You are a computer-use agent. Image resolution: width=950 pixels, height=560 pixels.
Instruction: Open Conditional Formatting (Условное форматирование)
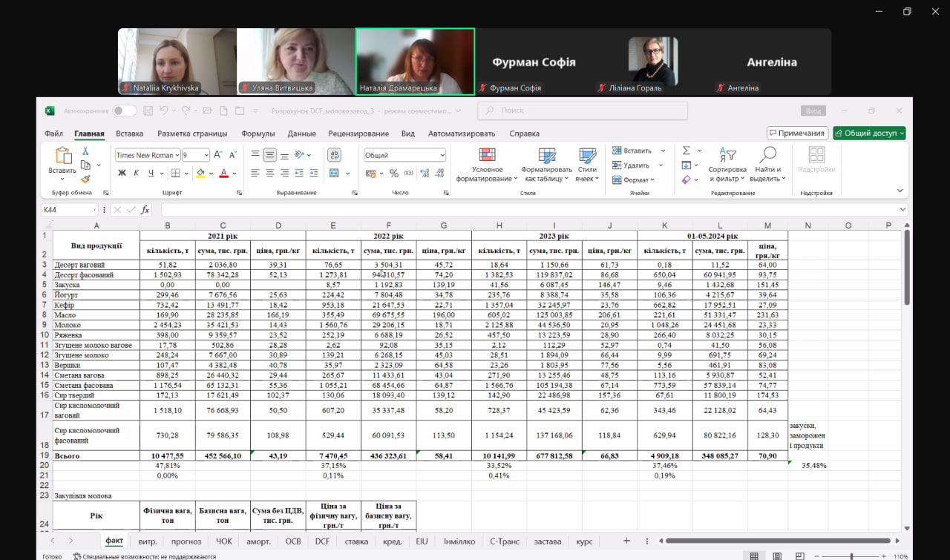487,165
